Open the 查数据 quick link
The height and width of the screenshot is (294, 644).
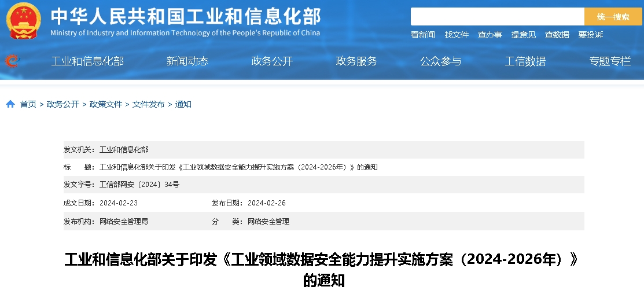coord(557,35)
